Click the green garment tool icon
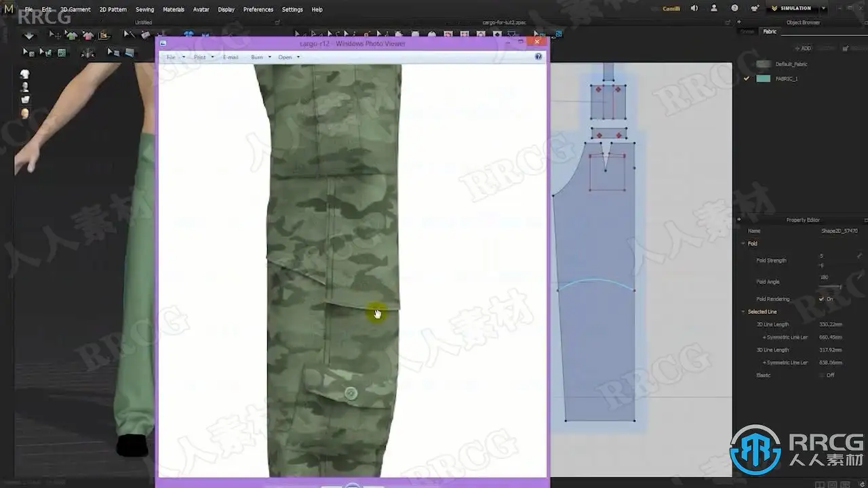The height and width of the screenshot is (488, 868). (71, 35)
